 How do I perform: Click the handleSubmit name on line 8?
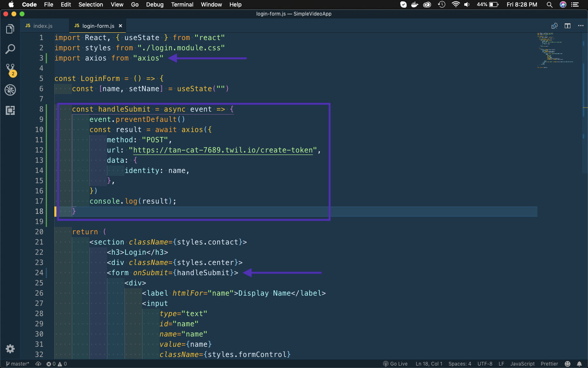click(124, 109)
